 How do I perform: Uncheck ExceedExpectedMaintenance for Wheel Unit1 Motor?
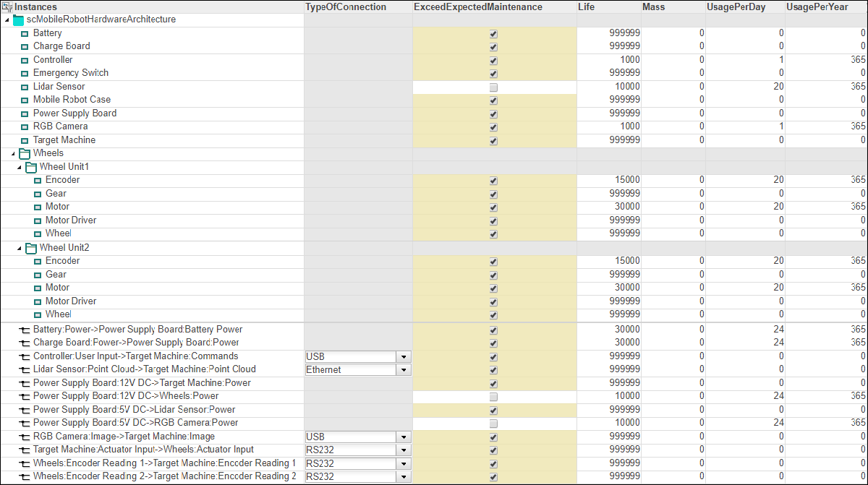493,207
